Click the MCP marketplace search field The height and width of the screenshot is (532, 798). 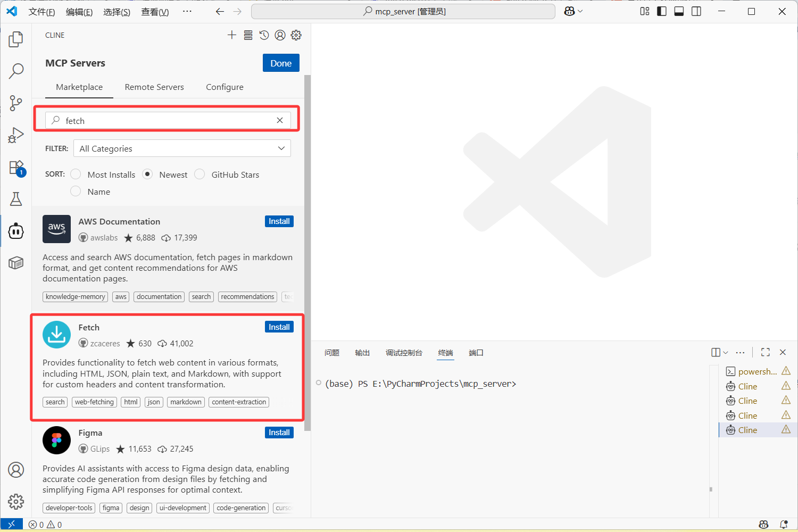click(168, 120)
